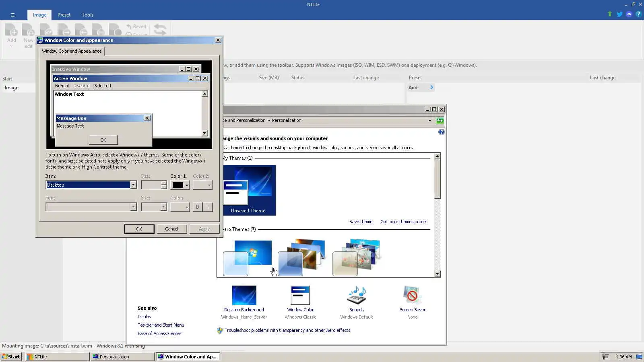Click OK in Window Color and Appearance

tap(139, 229)
